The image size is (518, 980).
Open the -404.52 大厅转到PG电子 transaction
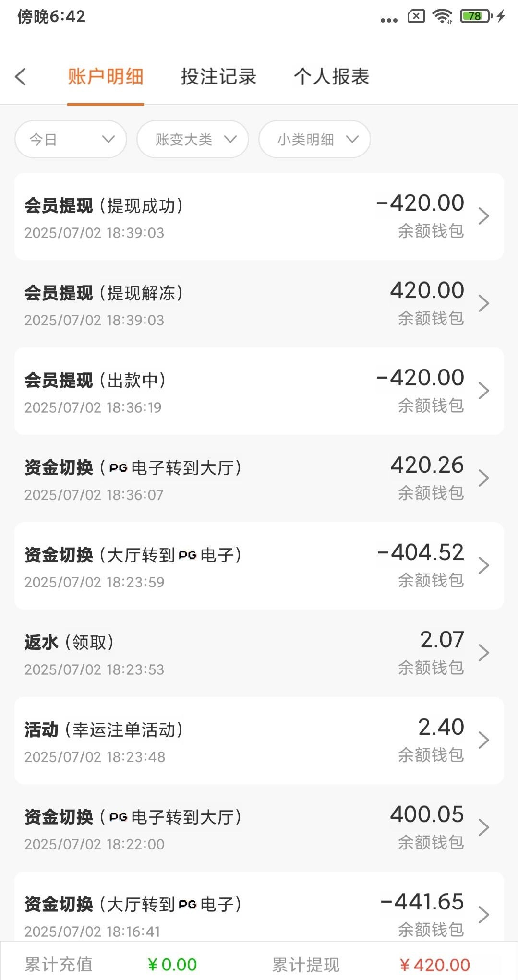tap(259, 566)
